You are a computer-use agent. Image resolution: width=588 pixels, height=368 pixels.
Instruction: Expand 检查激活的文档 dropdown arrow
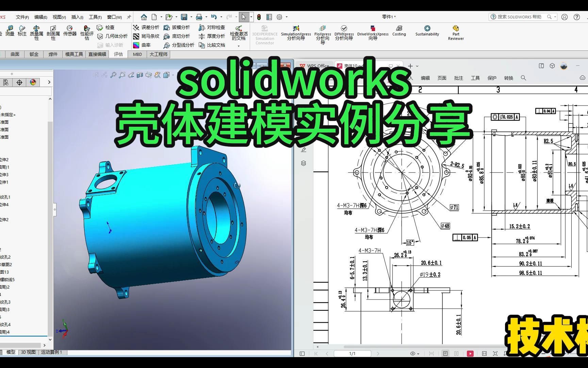(x=239, y=46)
